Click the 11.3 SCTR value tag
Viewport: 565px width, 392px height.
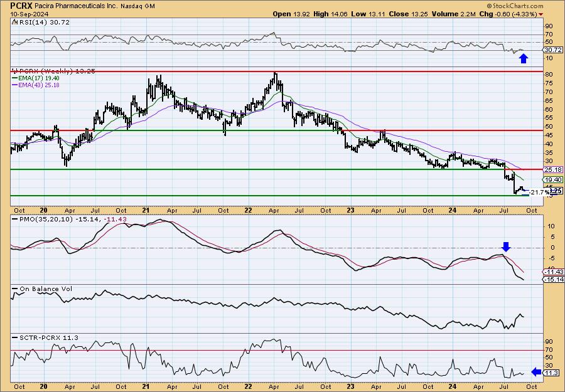pyautogui.click(x=552, y=373)
